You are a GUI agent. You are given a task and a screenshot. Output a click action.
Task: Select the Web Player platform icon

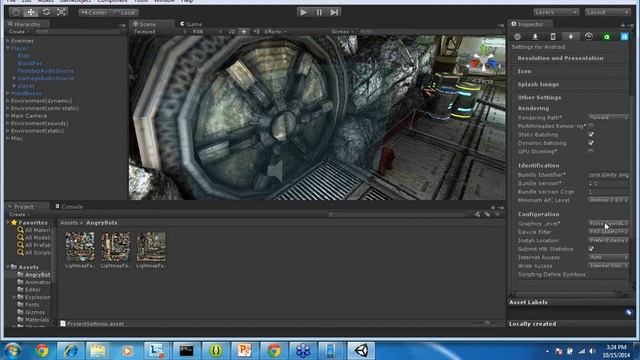[x=517, y=37]
